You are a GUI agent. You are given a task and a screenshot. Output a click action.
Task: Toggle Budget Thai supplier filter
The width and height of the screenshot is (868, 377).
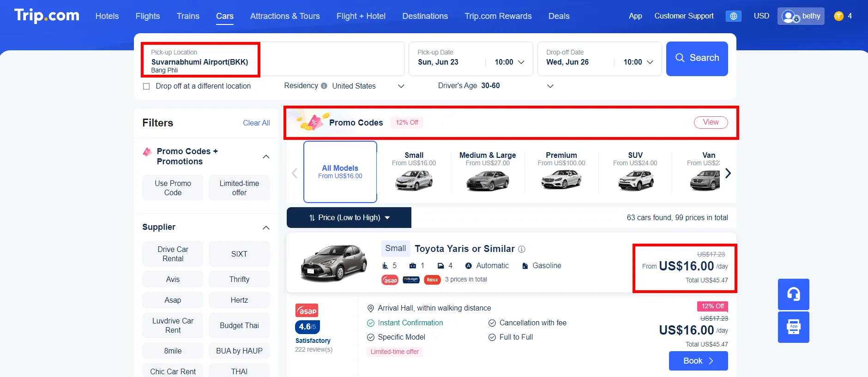[x=239, y=325]
